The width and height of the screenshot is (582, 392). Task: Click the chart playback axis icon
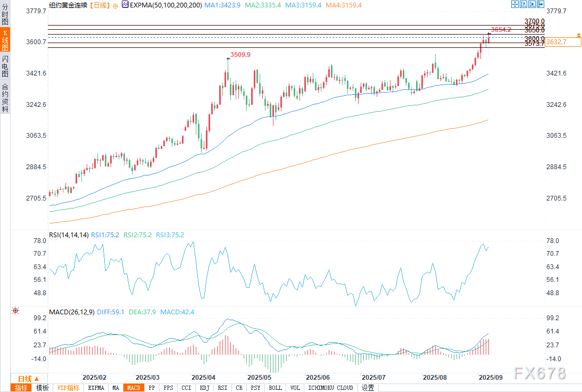pos(532,4)
